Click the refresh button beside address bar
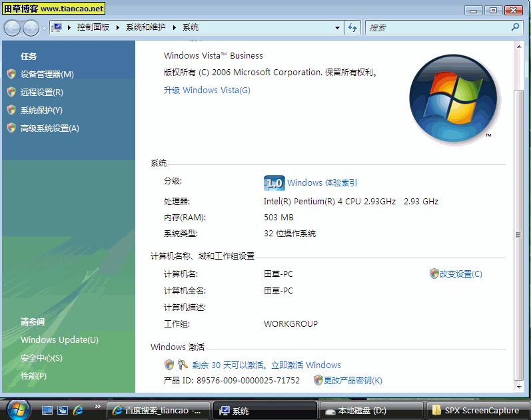 pos(352,28)
